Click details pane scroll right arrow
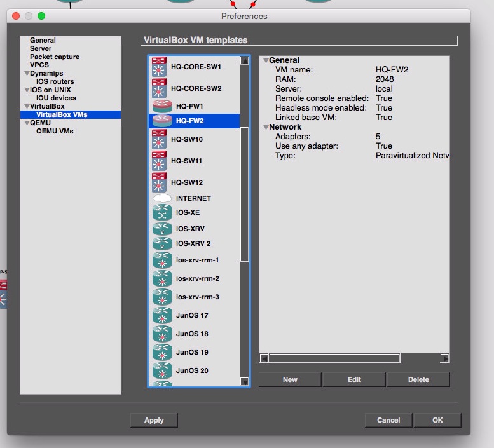This screenshot has height=448, width=494. click(x=444, y=358)
